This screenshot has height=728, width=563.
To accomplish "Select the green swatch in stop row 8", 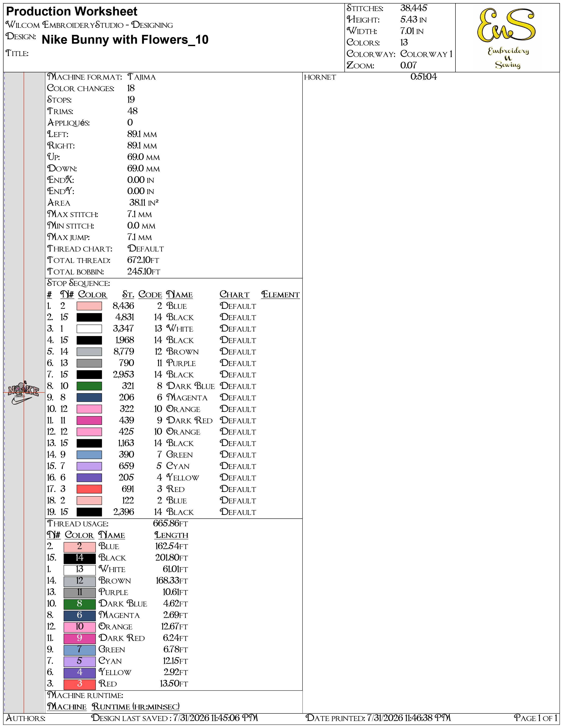I will [89, 386].
